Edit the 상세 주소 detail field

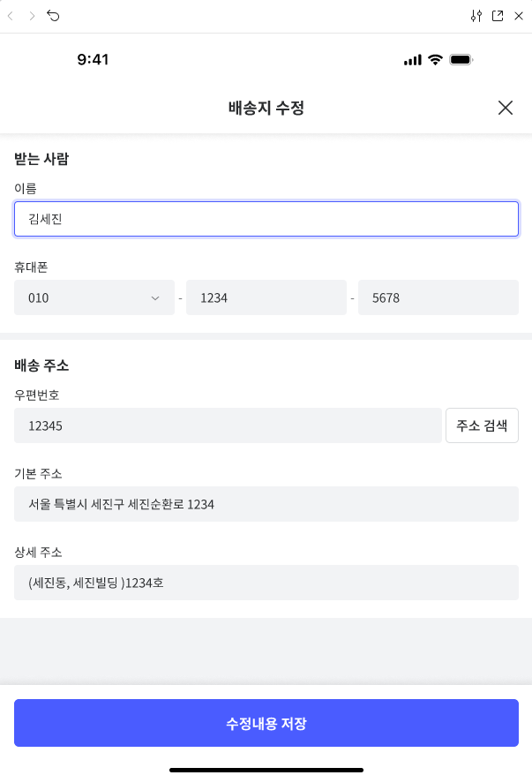(x=266, y=583)
